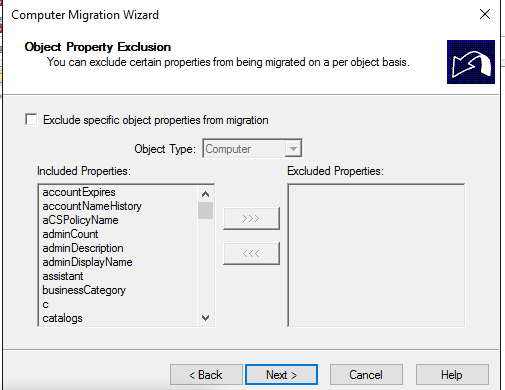Click the list scroll up arrow
The height and width of the screenshot is (390, 505).
click(205, 194)
